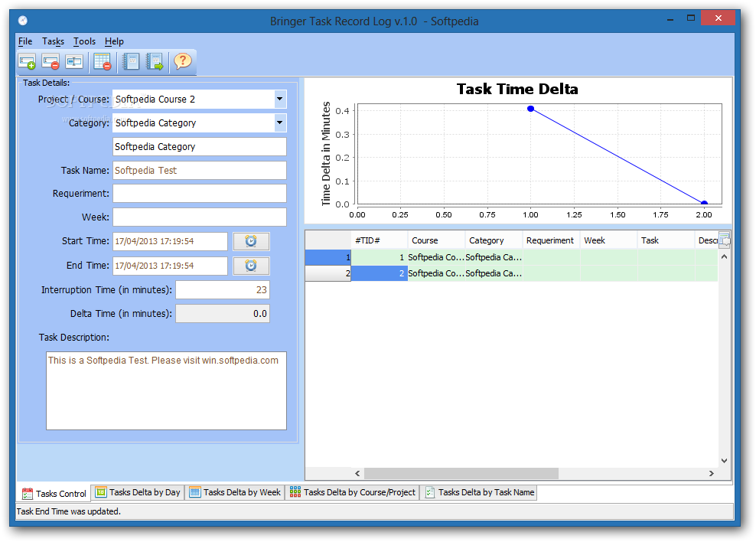
Task: Click the Task column header
Action: click(666, 240)
